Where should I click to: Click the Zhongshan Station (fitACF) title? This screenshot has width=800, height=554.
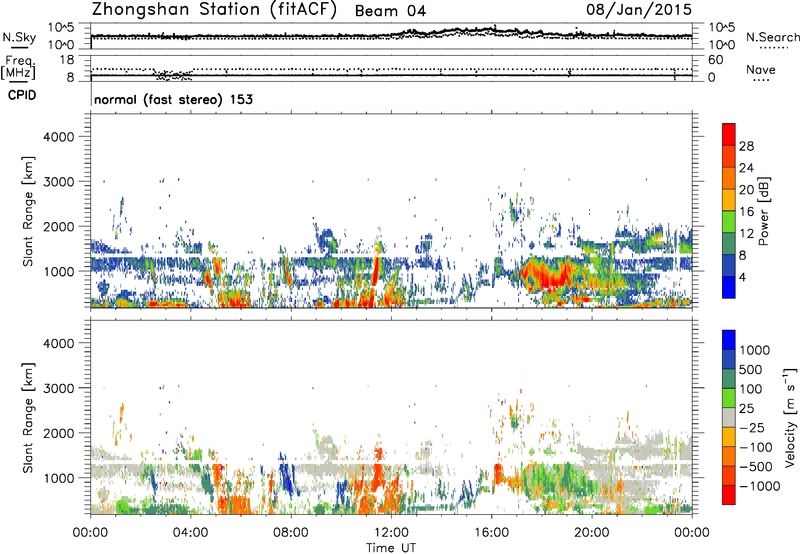214,10
